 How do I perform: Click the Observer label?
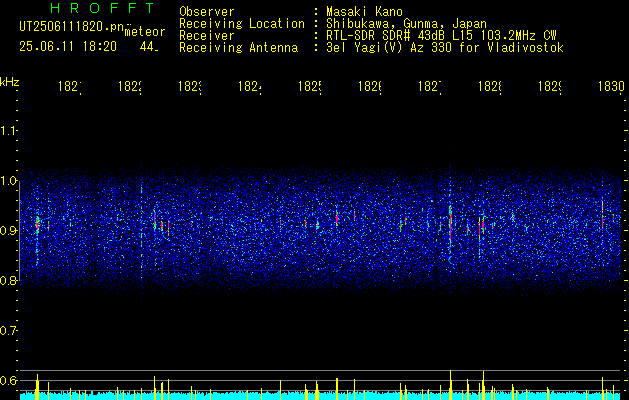(207, 11)
